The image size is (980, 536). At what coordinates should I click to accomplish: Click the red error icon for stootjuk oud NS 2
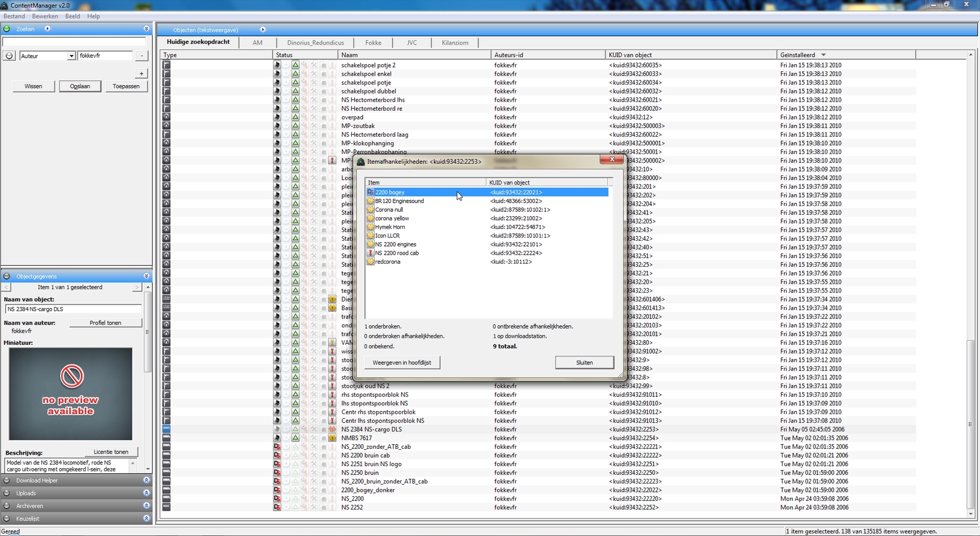click(332, 386)
